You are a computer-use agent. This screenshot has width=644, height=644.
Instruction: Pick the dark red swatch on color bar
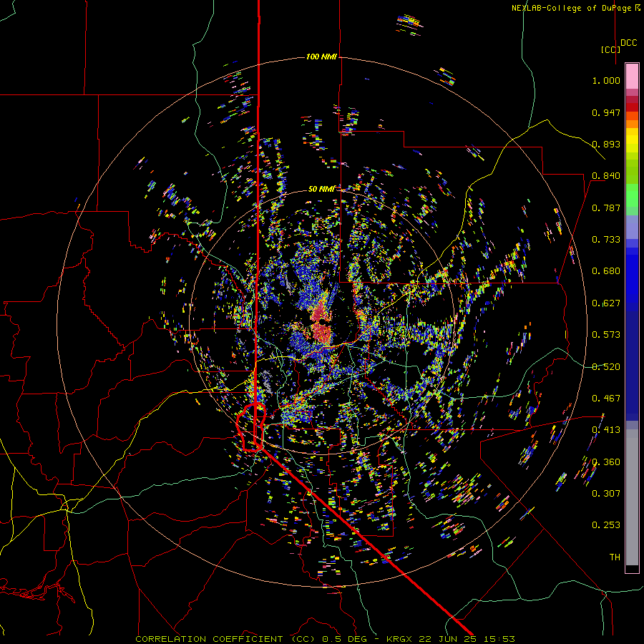(x=632, y=107)
